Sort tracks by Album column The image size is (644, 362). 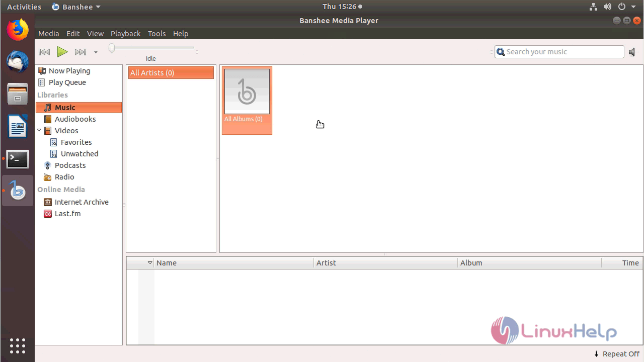pyautogui.click(x=530, y=263)
